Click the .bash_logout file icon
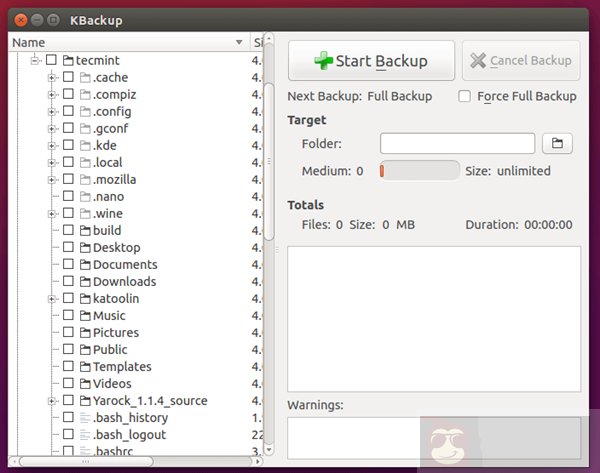The image size is (600, 473). pyautogui.click(x=85, y=435)
